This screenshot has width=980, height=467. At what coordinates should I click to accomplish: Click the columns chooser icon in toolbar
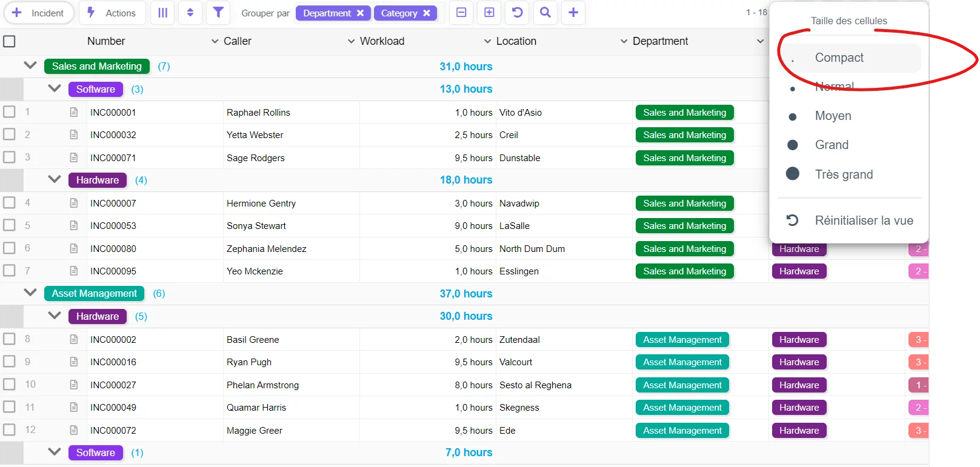click(162, 13)
